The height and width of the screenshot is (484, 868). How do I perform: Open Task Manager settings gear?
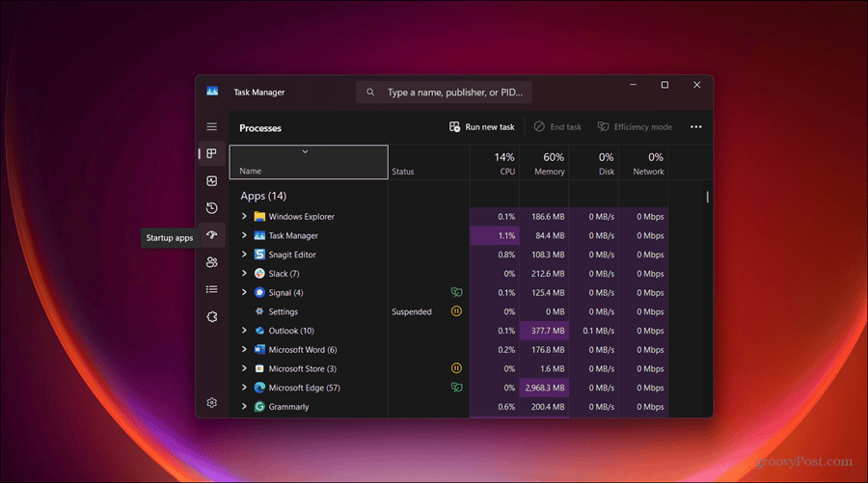(x=211, y=403)
